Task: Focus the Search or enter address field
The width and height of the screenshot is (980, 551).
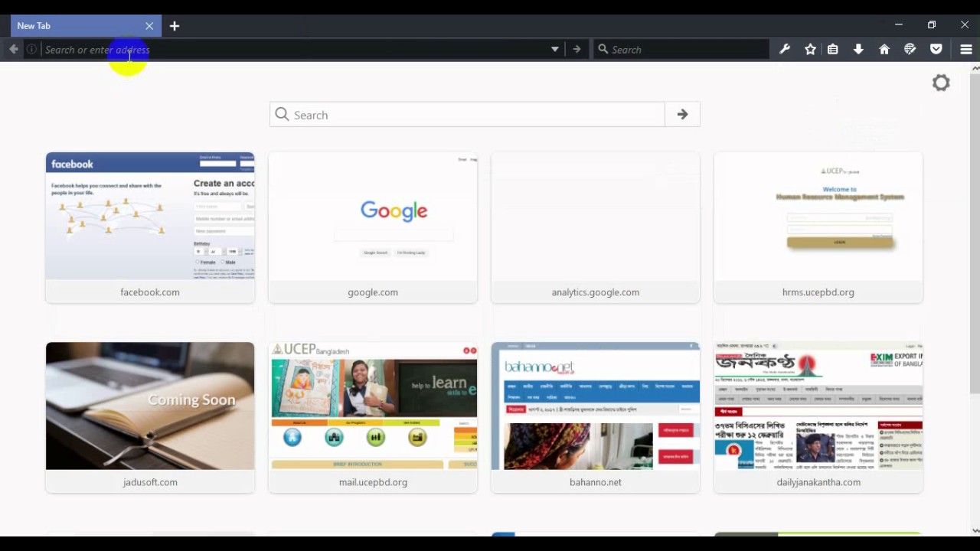Action: [295, 49]
